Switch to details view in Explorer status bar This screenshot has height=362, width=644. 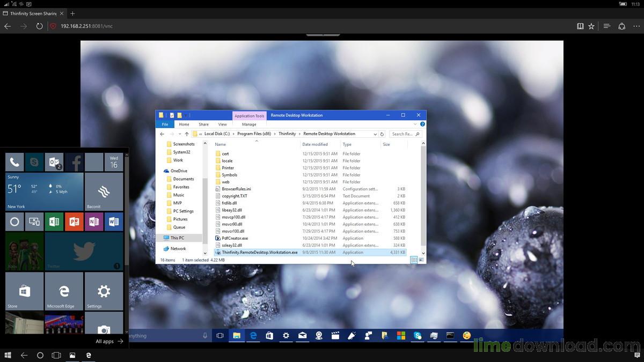click(414, 260)
